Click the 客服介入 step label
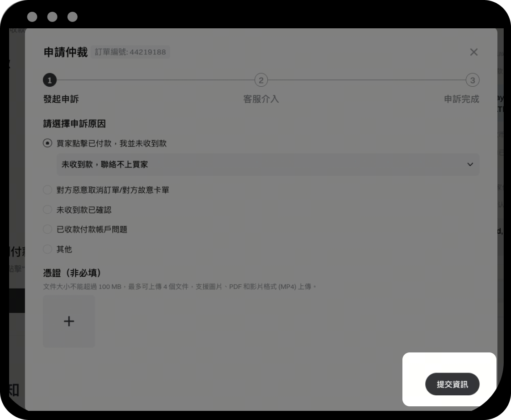Image resolution: width=511 pixels, height=420 pixels. 261,99
